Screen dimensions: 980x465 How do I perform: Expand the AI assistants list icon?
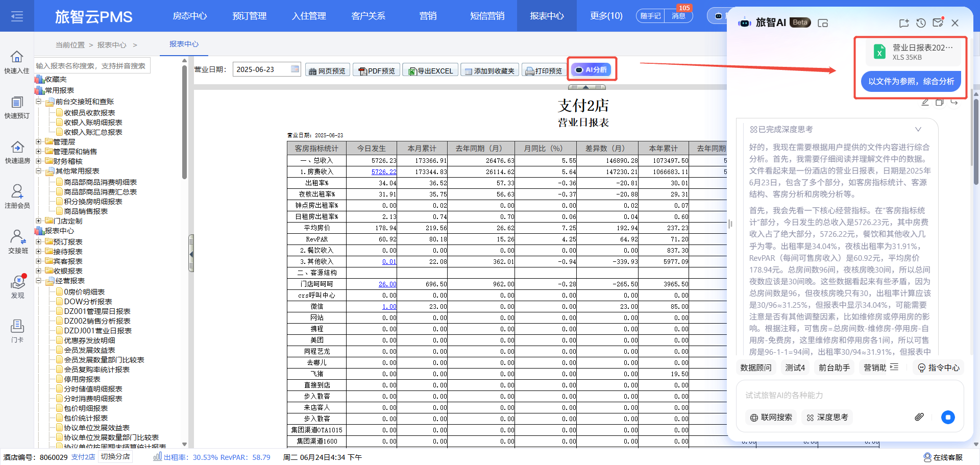click(x=894, y=367)
